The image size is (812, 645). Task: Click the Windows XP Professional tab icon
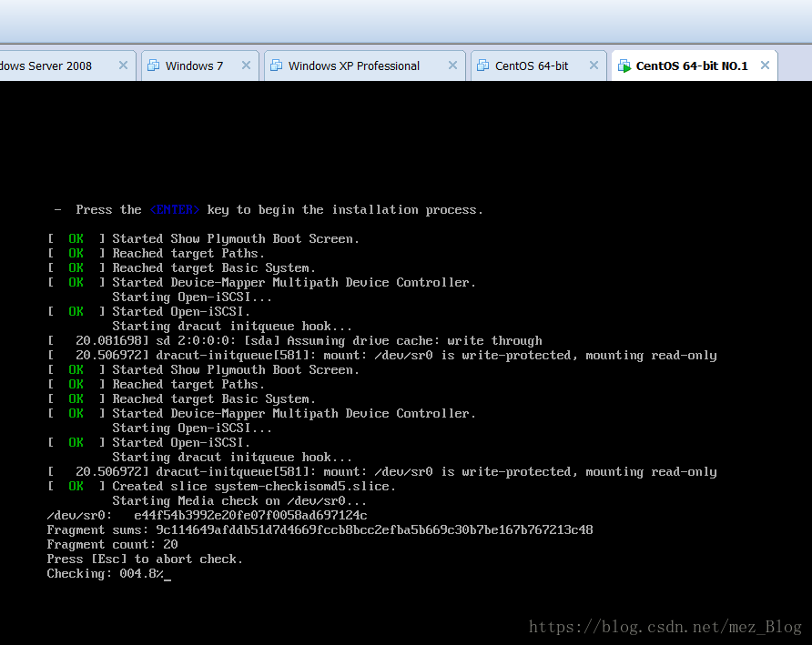275,66
